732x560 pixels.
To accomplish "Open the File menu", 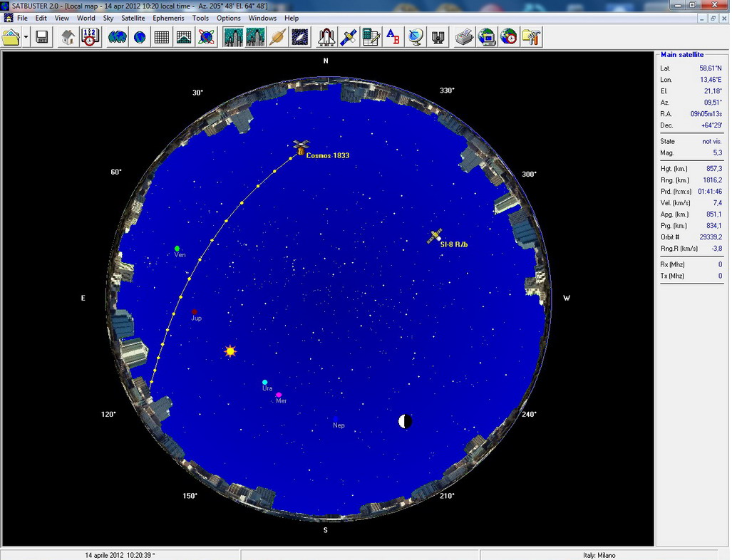I will (22, 19).
